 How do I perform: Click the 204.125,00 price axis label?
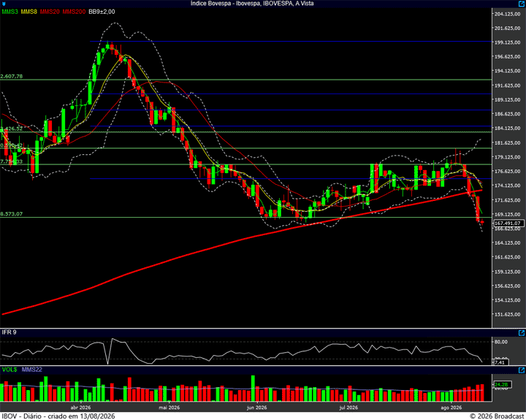tap(508, 14)
